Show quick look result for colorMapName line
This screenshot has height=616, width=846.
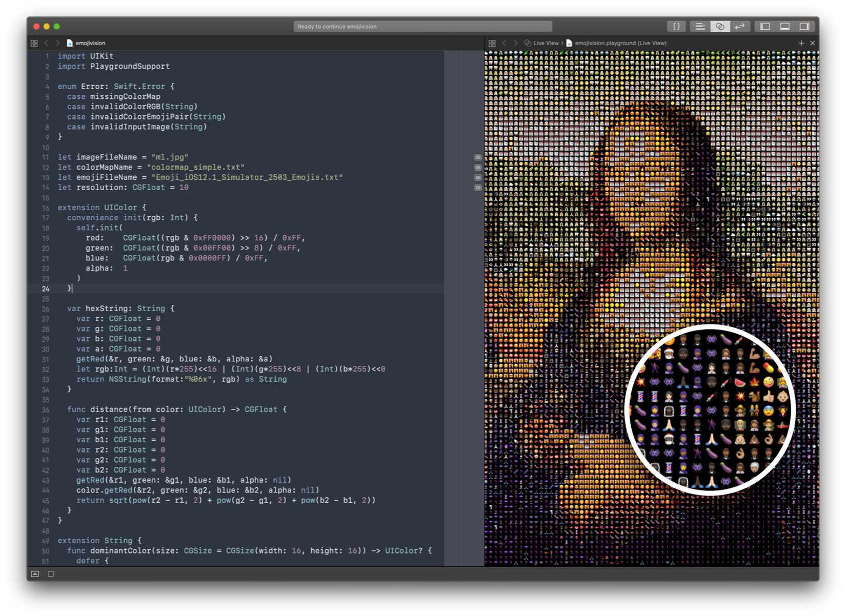coord(478,168)
